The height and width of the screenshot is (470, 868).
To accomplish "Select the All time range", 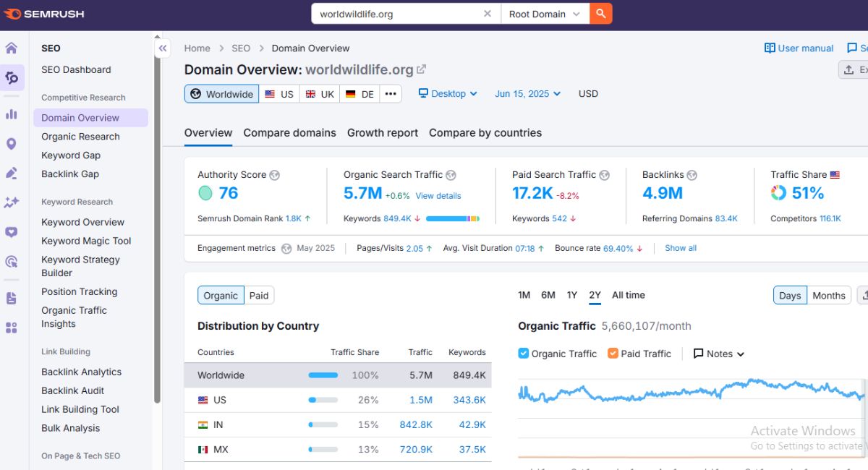I will [629, 295].
